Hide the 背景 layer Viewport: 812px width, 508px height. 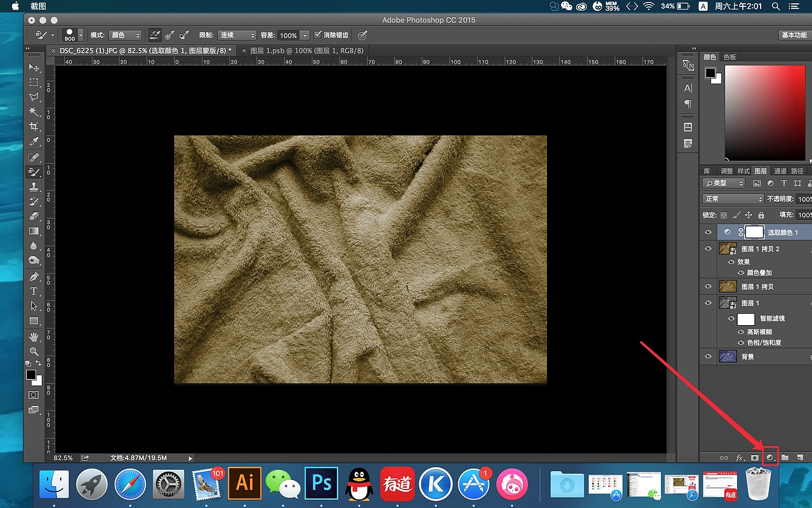pos(708,357)
